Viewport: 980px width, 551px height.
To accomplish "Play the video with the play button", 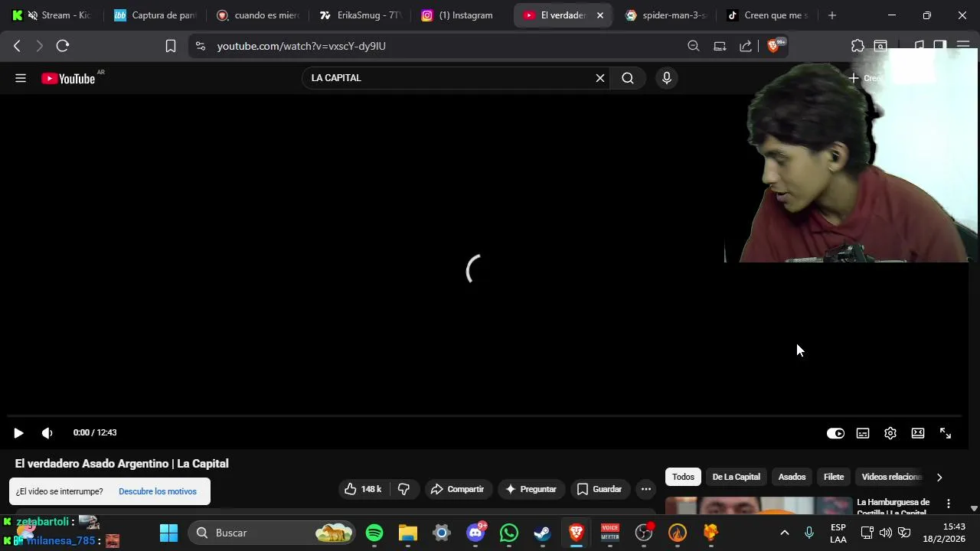I will (x=18, y=433).
